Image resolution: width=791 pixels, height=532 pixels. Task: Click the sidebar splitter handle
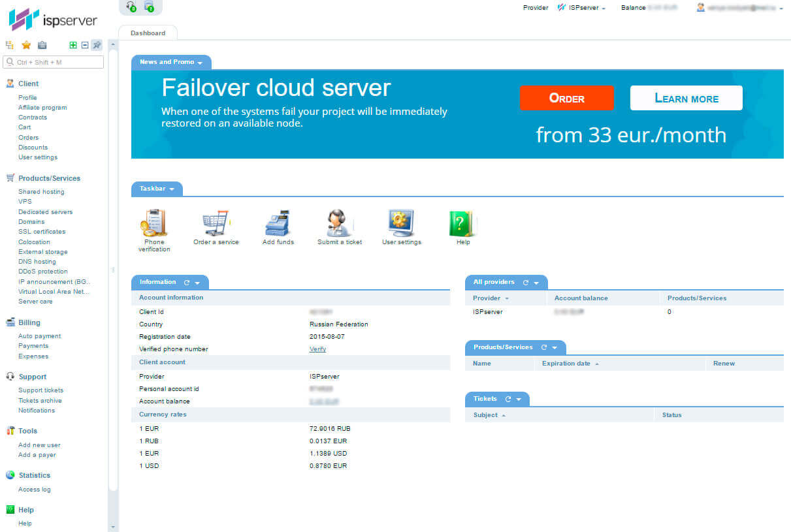click(x=113, y=269)
